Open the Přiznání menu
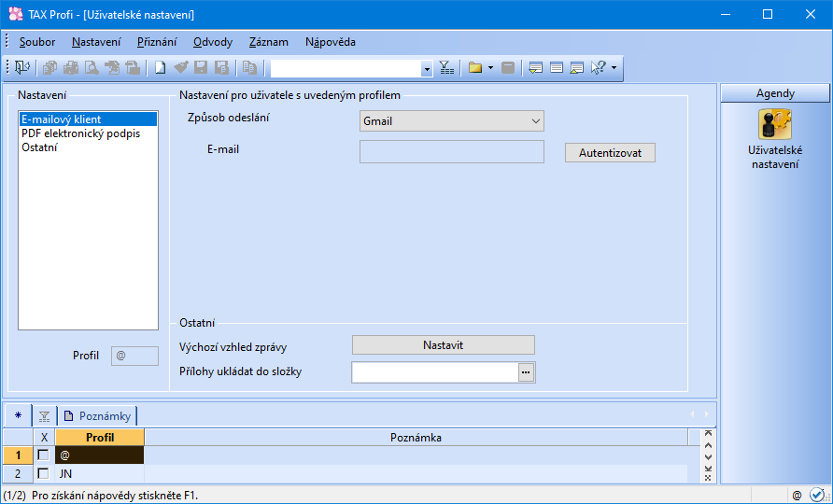This screenshot has height=504, width=833. 157,42
